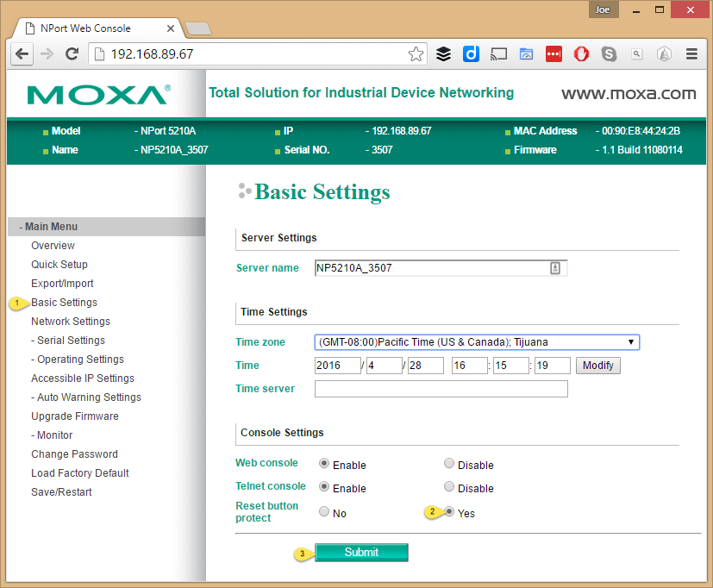Click the browser forward arrow
Screen dimensions: 713x588
pos(47,54)
